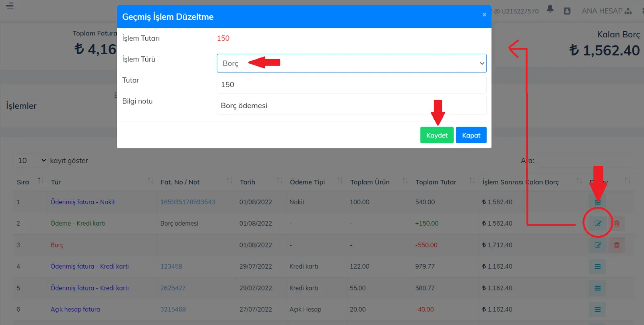Open invoice number 3215468 link
This screenshot has height=325, width=644.
[x=173, y=309]
